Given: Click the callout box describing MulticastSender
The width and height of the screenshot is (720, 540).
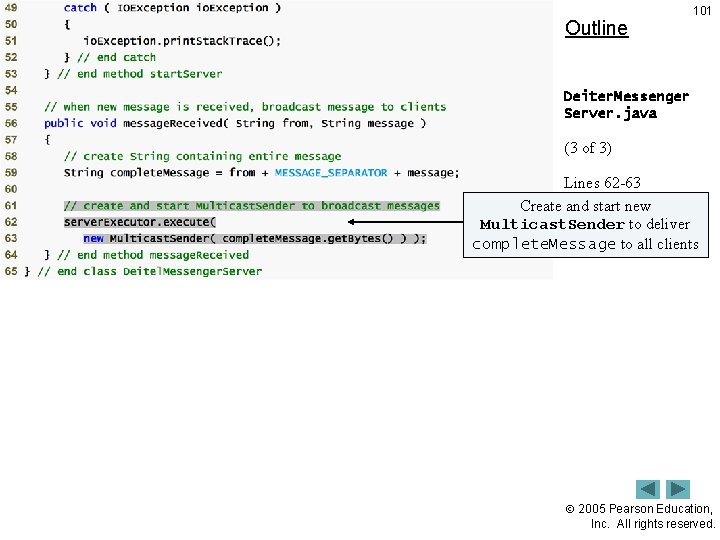Looking at the screenshot, I should 585,225.
